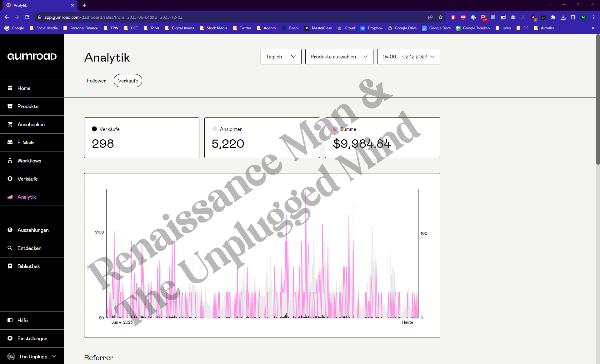
Task: Click the browser address bar URL
Action: (x=113, y=17)
